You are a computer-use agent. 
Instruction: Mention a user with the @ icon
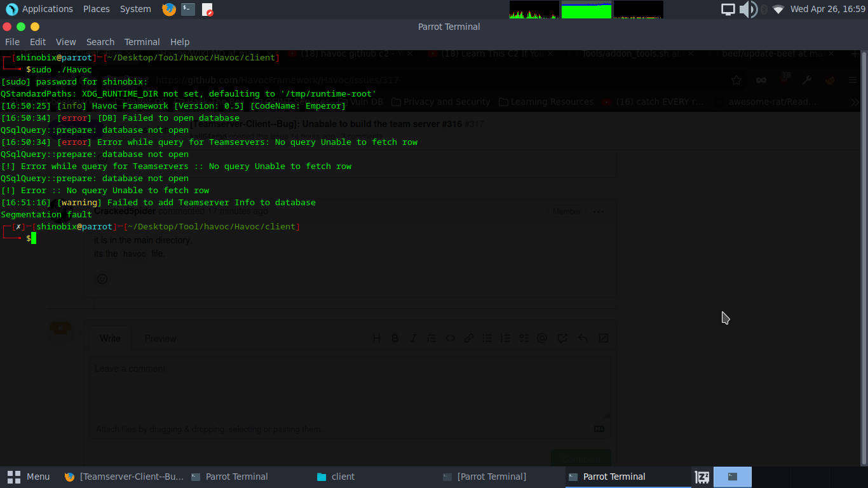(542, 338)
